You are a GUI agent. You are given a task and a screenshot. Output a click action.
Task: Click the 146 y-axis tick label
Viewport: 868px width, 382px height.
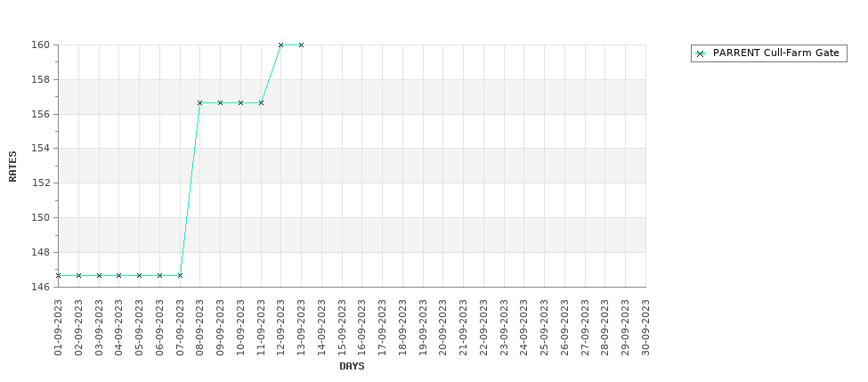(42, 287)
